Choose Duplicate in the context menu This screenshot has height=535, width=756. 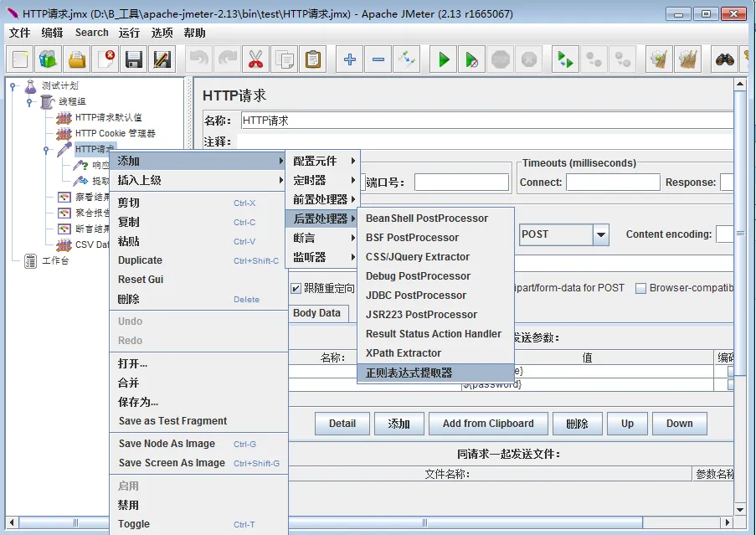[140, 260]
